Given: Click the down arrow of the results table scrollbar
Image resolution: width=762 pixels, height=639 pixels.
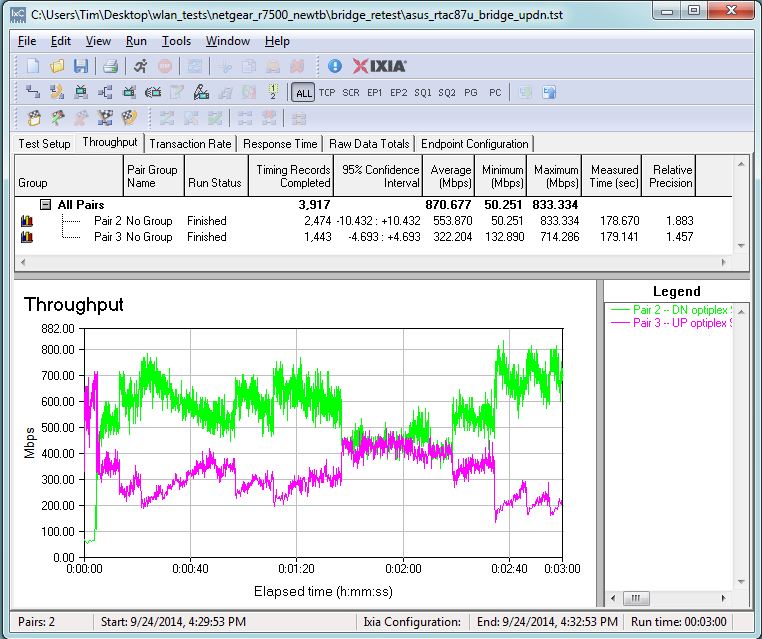Looking at the screenshot, I should [740, 245].
